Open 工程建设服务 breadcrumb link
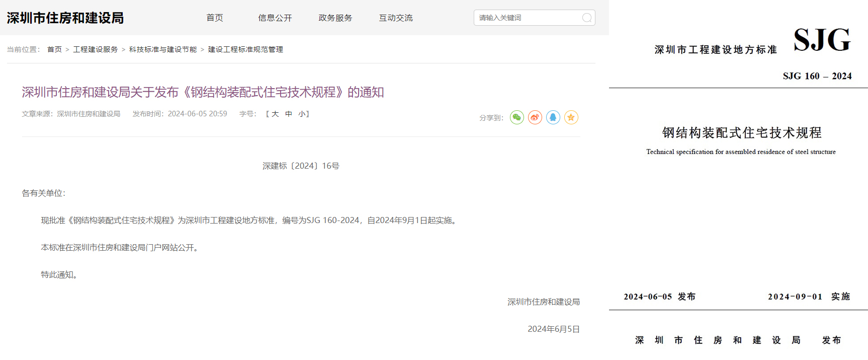 [95, 49]
